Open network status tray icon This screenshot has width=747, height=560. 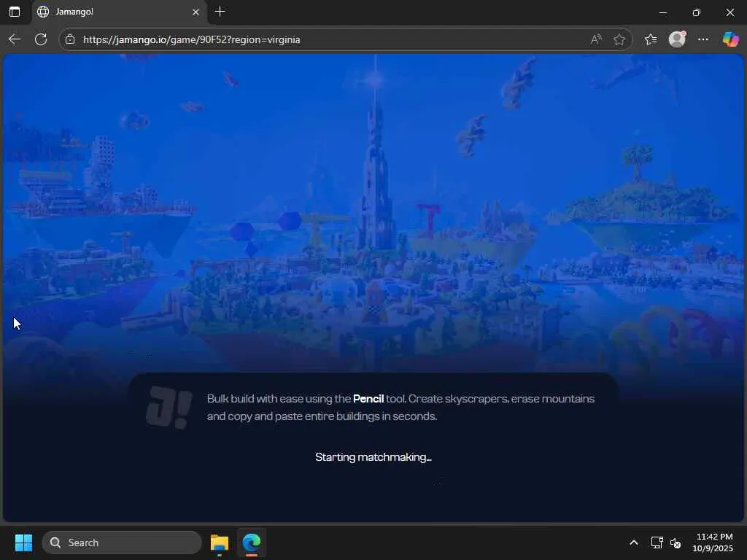pyautogui.click(x=657, y=542)
